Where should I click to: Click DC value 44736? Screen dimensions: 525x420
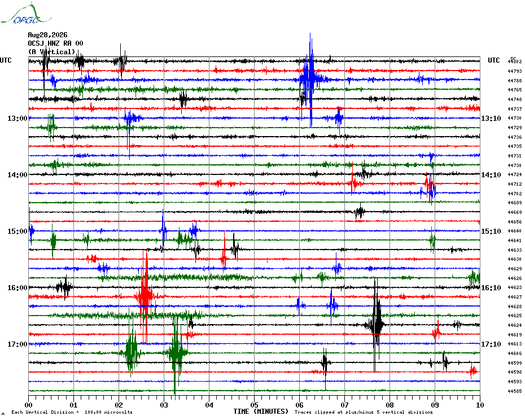pyautogui.click(x=515, y=137)
